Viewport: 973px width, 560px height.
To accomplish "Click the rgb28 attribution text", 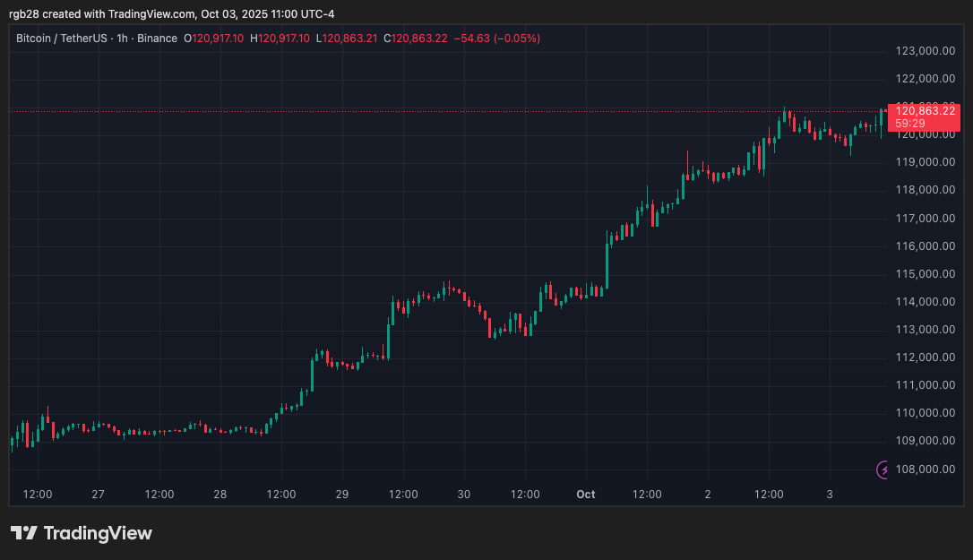I will [x=22, y=13].
